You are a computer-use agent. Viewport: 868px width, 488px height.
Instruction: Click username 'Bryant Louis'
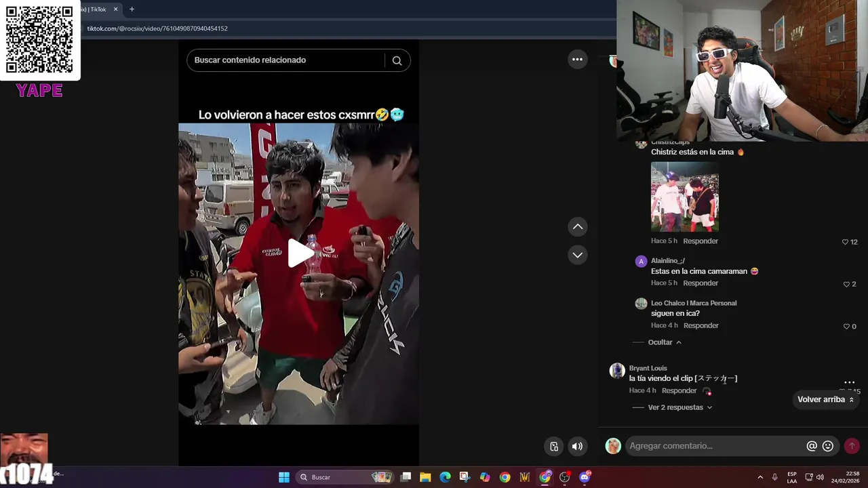coord(648,368)
